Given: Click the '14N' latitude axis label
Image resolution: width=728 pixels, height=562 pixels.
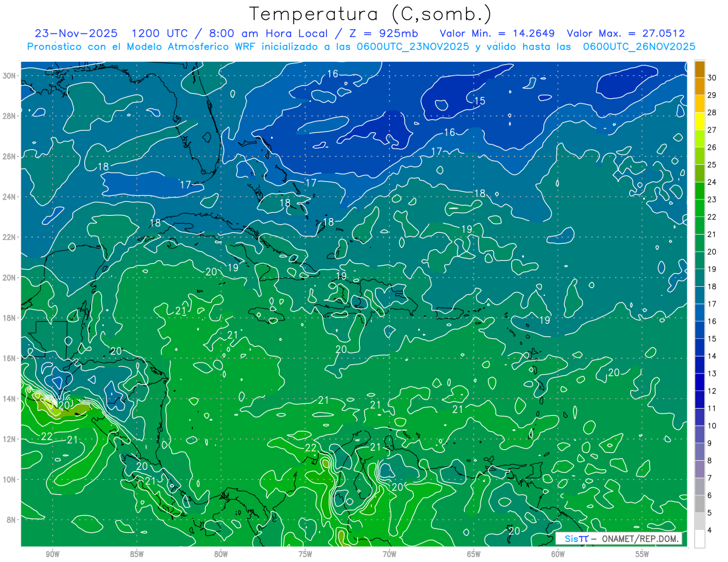Looking at the screenshot, I should (x=10, y=399).
